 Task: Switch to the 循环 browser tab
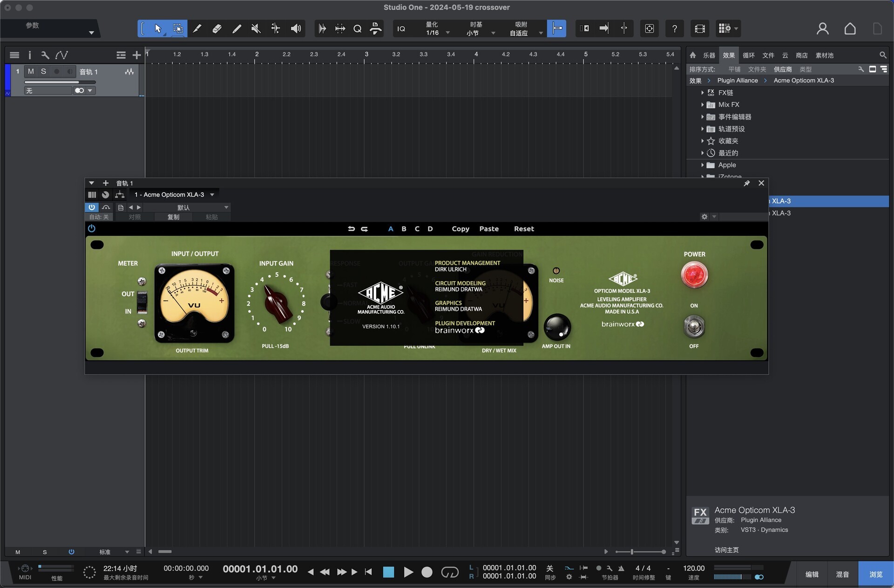click(749, 55)
